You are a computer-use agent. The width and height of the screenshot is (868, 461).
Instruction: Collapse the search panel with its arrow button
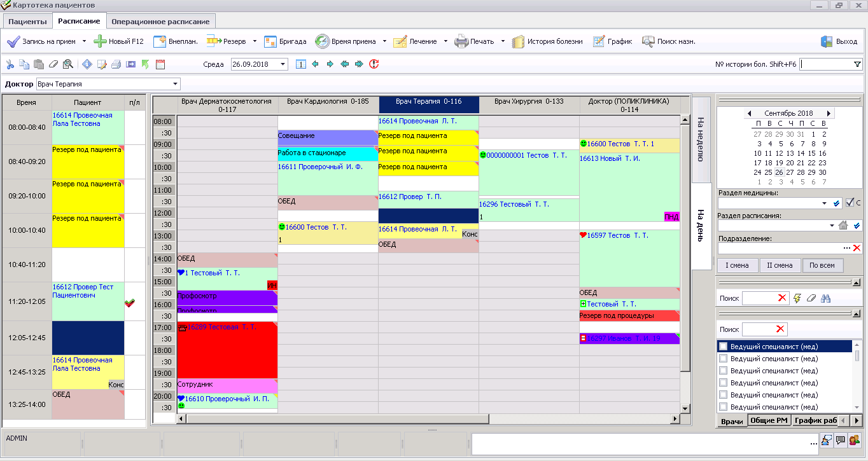[x=857, y=282]
